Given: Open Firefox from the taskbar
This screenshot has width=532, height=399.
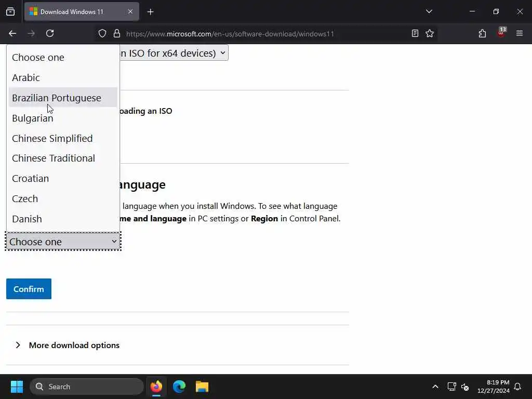Looking at the screenshot, I should 156,387.
